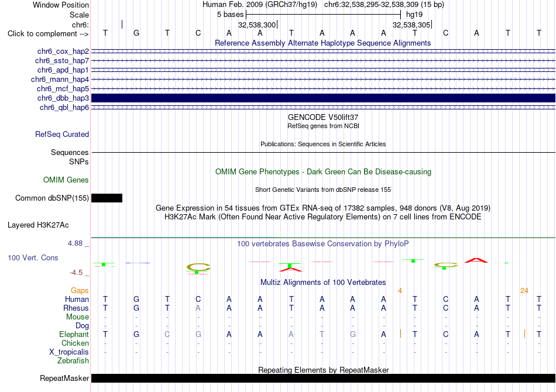Click 'Click to complement -->' label
The height and width of the screenshot is (392, 556).
click(x=48, y=34)
